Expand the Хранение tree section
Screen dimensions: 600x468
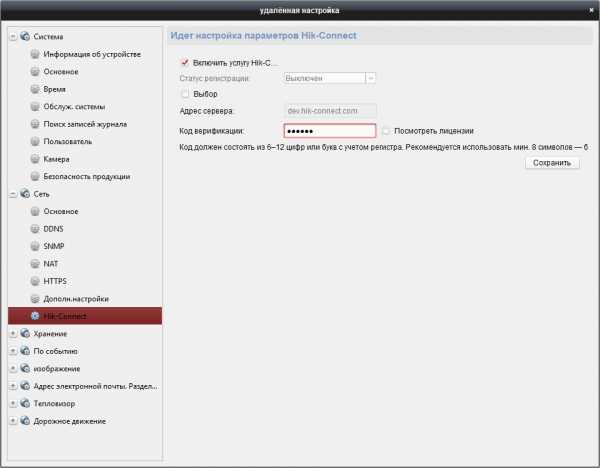(x=12, y=334)
